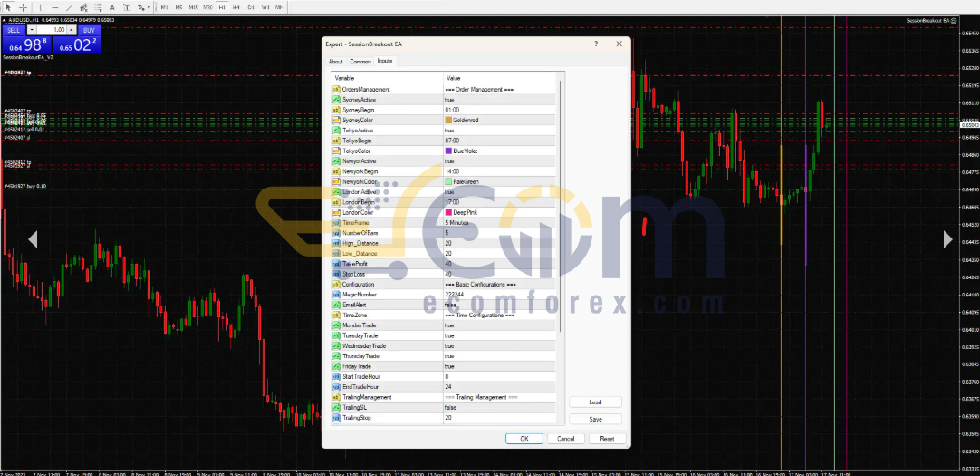Click the NumberOfBars integer icon
Viewport: 980px width, 476px height.
click(x=336, y=233)
